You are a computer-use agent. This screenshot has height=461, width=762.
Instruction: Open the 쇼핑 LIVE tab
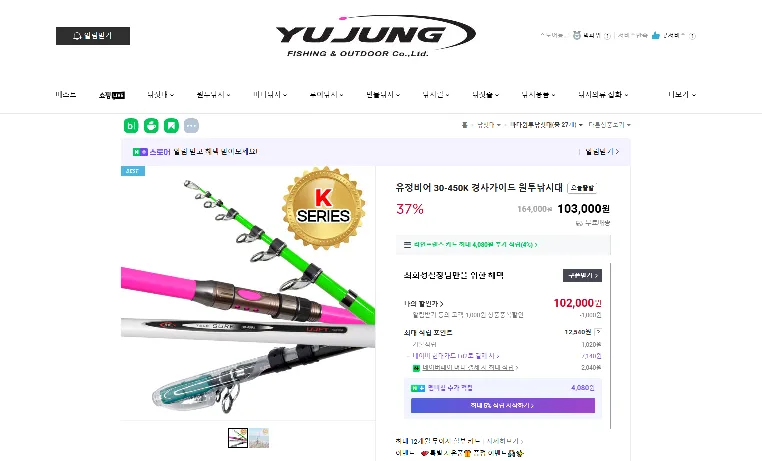(x=112, y=95)
